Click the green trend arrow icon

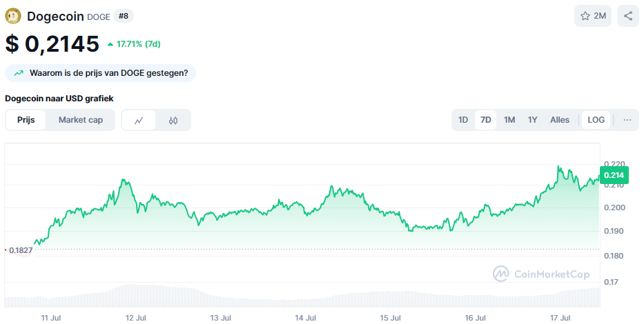pos(19,73)
